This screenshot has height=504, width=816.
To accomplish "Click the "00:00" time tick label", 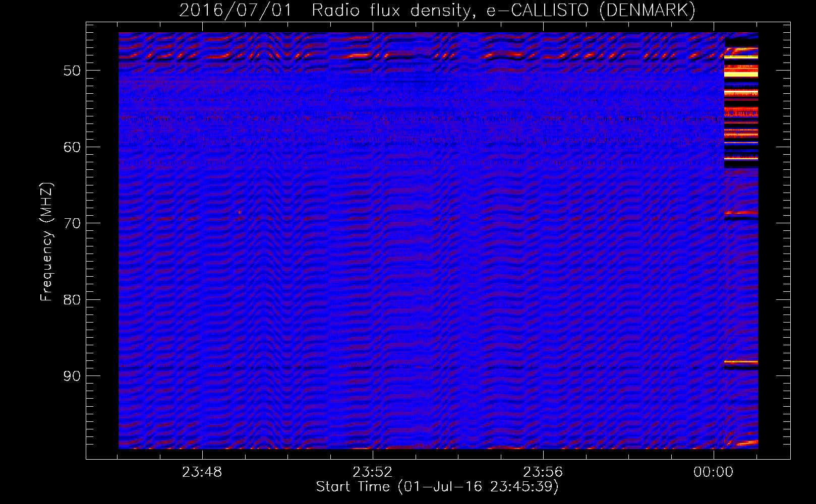I will point(714,472).
